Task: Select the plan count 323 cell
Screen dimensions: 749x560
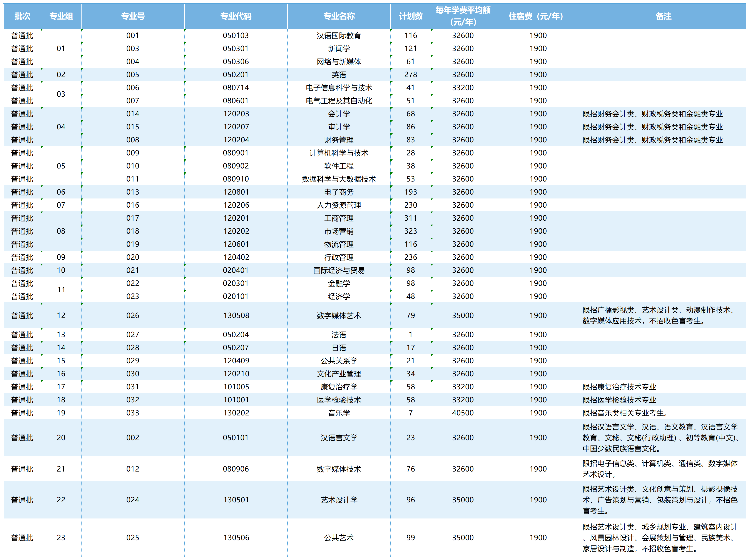Action: (x=411, y=231)
